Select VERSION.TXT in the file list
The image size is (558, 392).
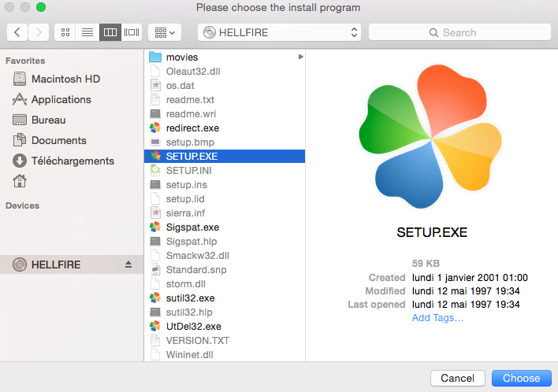[225, 341]
